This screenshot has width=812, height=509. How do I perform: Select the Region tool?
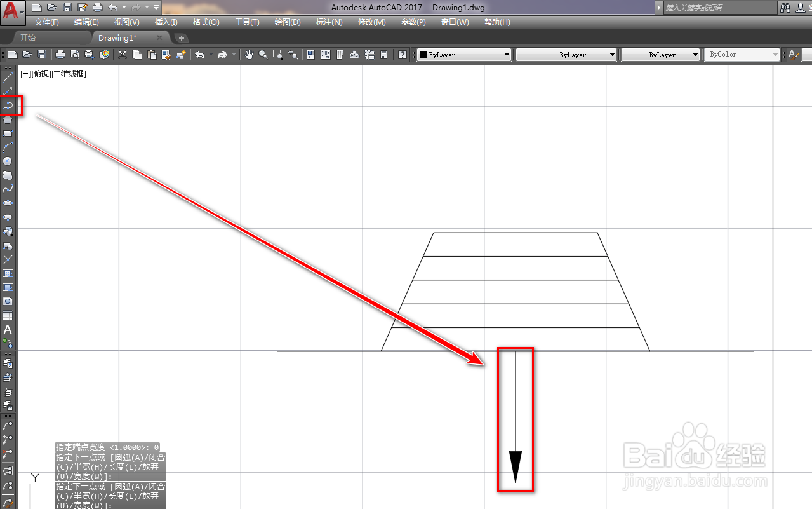8,301
